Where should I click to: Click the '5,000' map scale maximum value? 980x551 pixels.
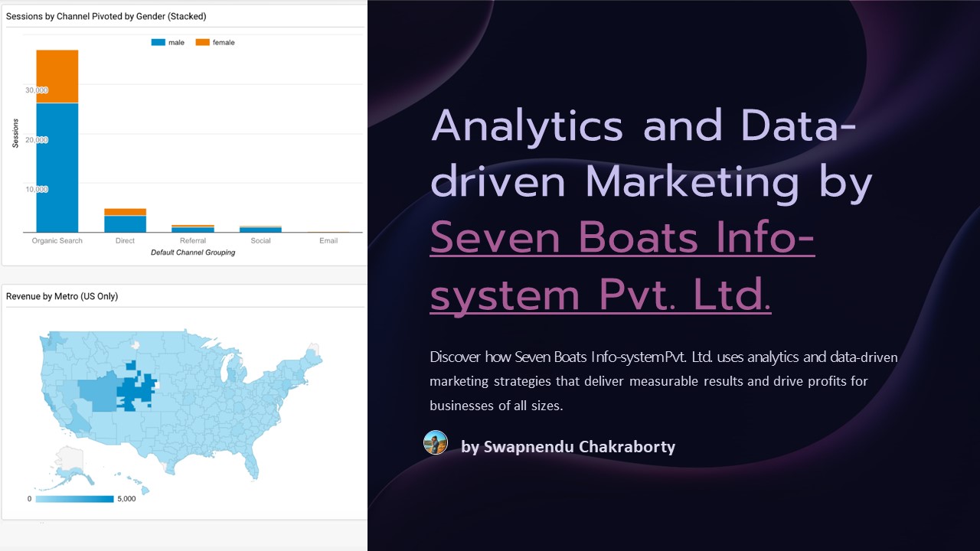[126, 499]
